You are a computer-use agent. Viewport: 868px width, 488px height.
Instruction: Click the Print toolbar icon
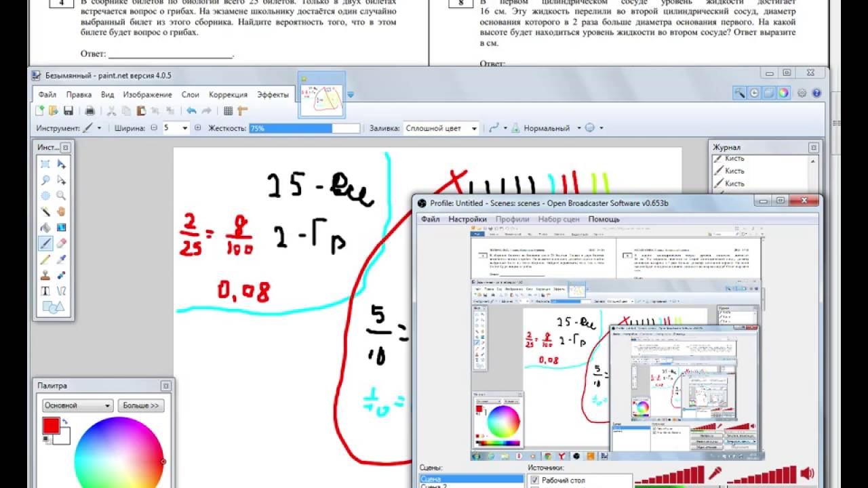click(x=90, y=110)
